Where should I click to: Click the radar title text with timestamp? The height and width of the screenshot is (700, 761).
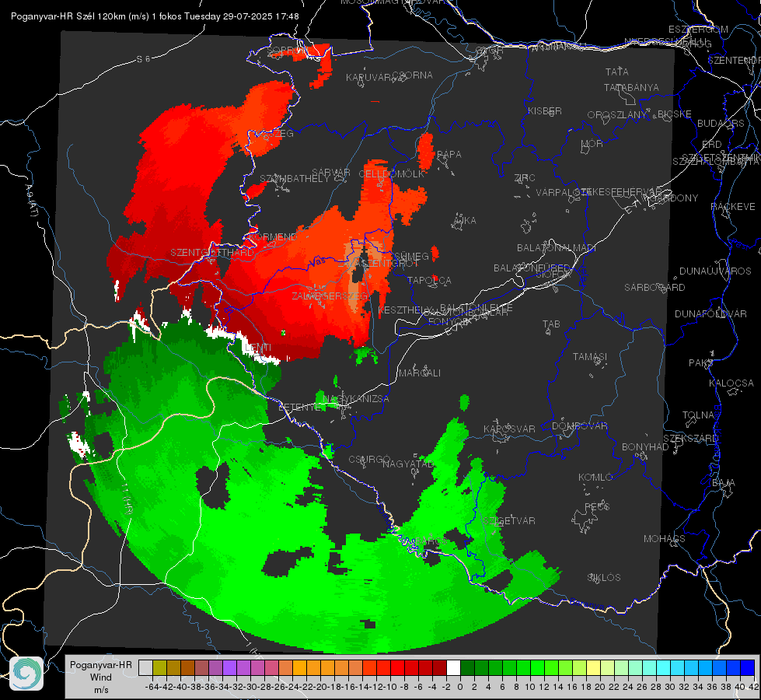(x=155, y=16)
